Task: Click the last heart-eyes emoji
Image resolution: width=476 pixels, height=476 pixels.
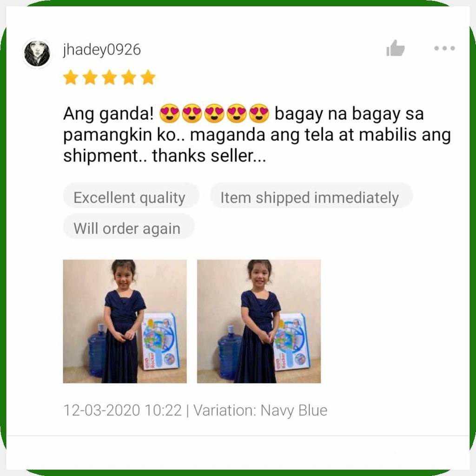Action: point(259,113)
